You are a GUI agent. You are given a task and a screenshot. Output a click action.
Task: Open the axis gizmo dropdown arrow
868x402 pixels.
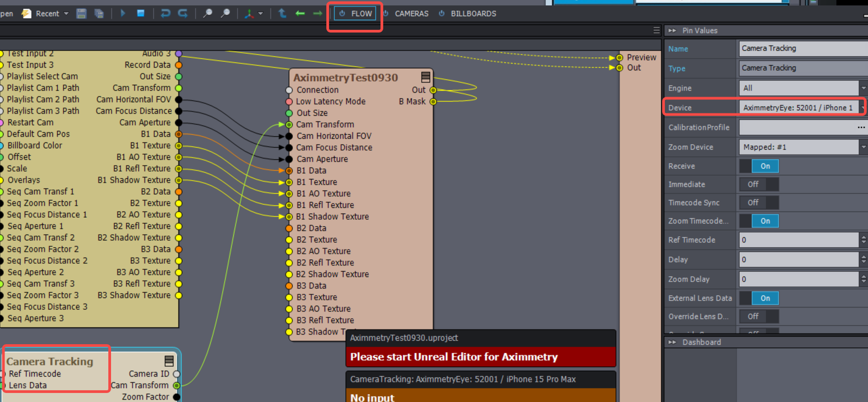[260, 14]
